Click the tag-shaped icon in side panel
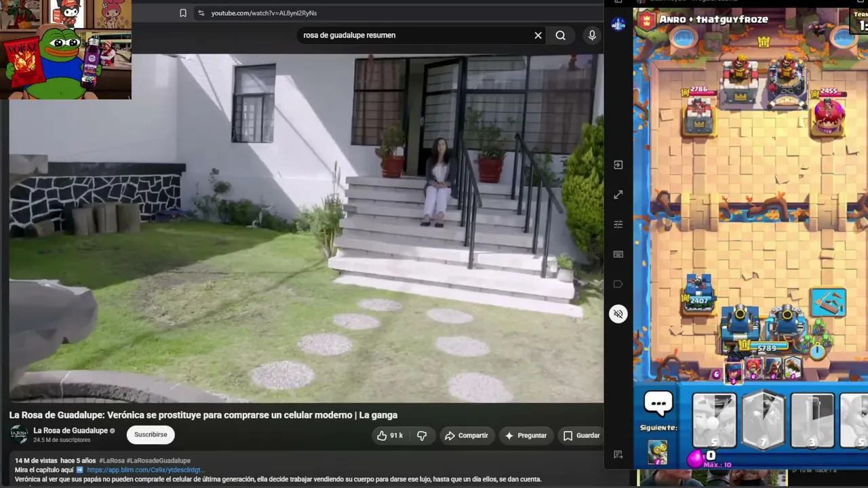This screenshot has width=868, height=488. 618,284
